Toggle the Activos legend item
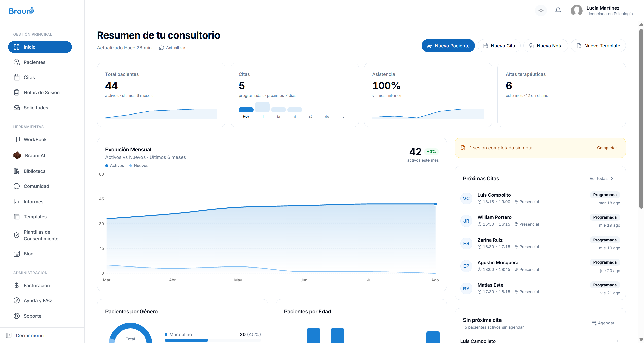 coord(115,165)
